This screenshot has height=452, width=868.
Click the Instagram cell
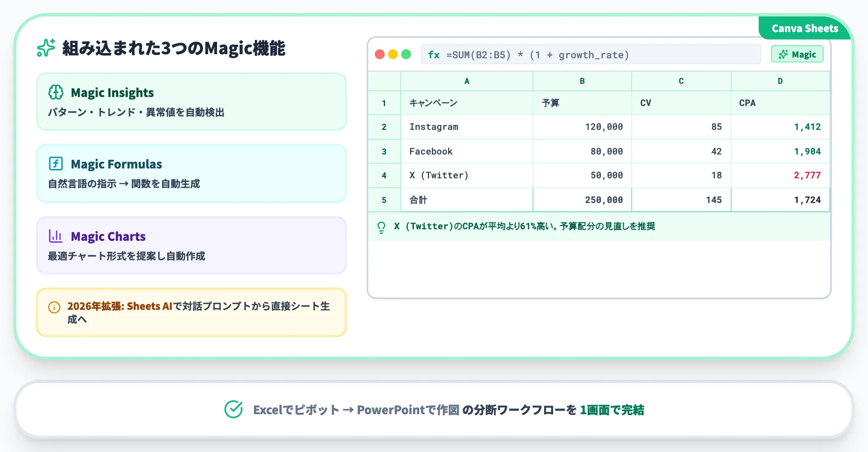466,127
